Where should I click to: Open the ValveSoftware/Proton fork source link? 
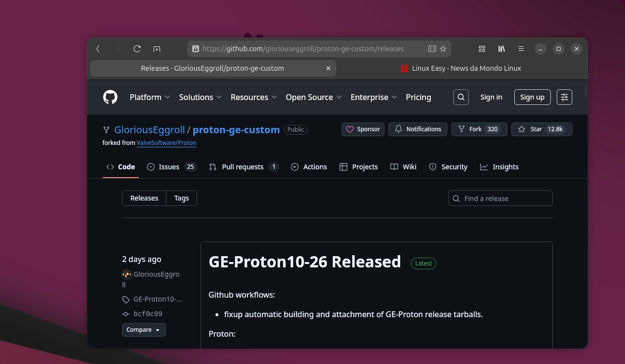[166, 142]
